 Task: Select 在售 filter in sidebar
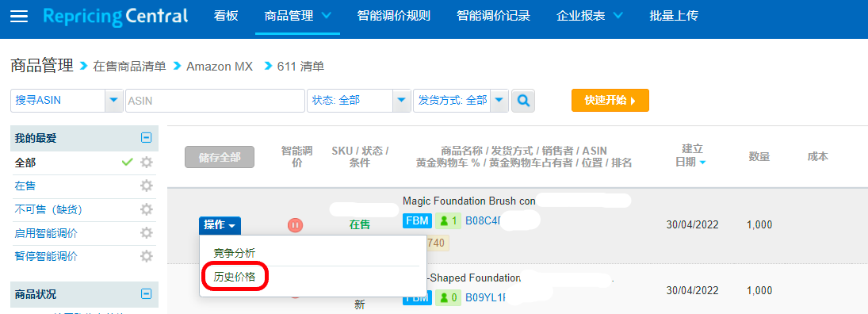click(25, 186)
